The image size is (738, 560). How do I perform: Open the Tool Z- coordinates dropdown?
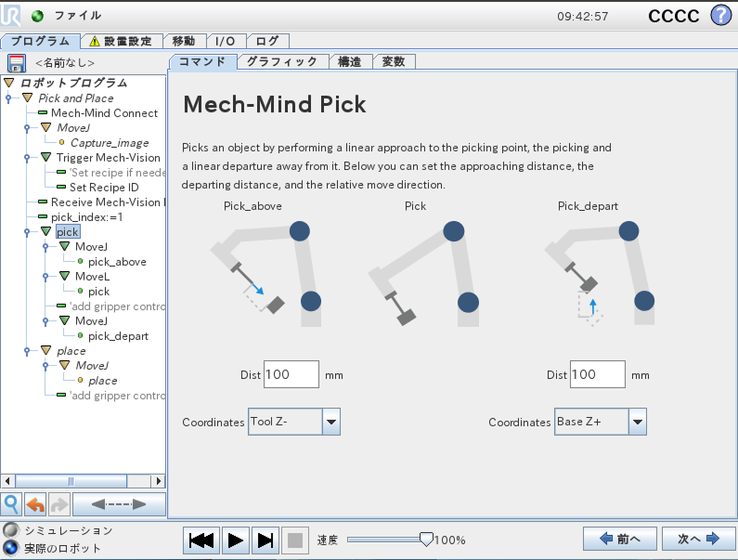click(x=331, y=422)
